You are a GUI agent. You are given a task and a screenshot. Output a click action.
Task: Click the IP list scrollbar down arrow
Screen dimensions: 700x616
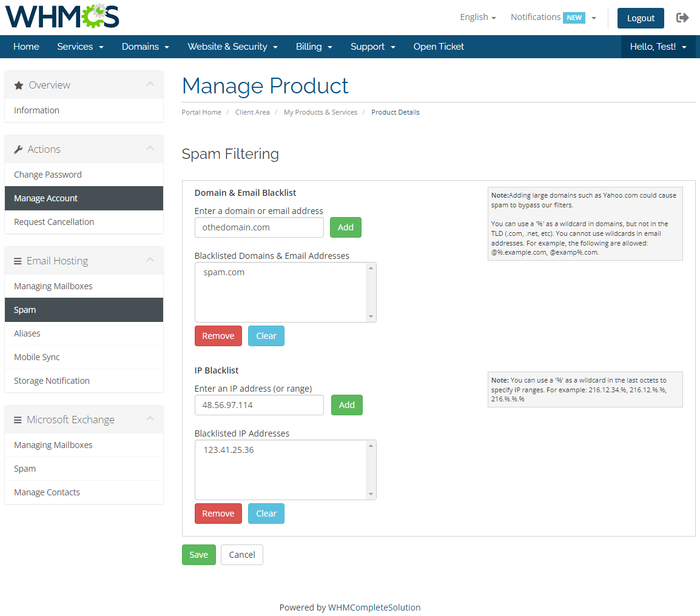point(371,494)
